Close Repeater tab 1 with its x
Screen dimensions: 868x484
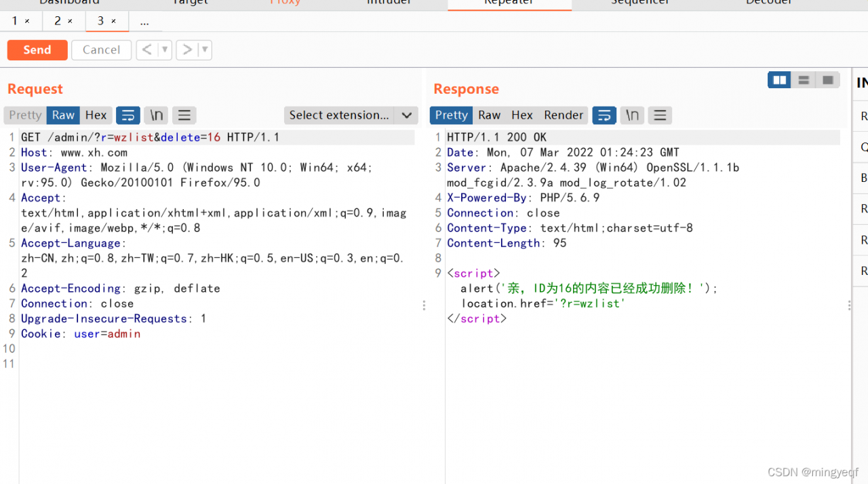27,21
